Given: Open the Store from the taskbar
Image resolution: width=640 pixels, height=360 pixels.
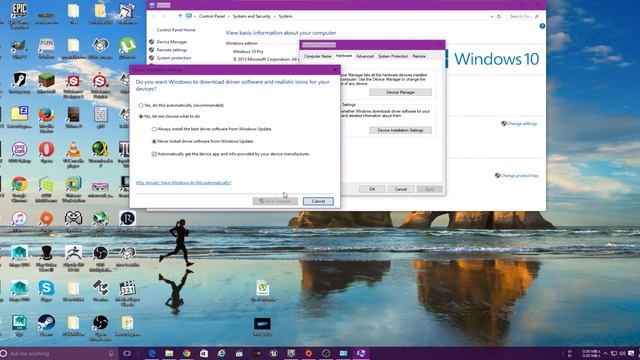Looking at the screenshot, I should pos(204,353).
